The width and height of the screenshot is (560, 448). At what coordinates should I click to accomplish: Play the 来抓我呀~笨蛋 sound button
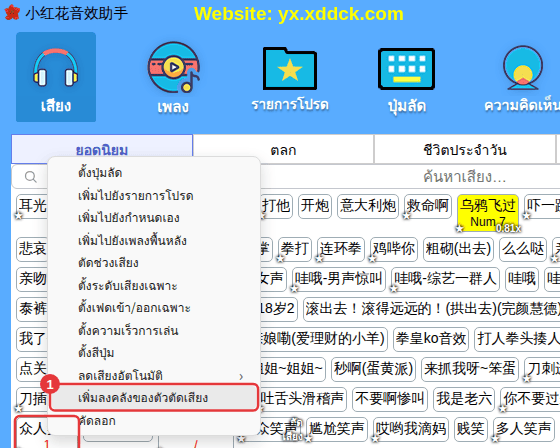tap(470, 369)
